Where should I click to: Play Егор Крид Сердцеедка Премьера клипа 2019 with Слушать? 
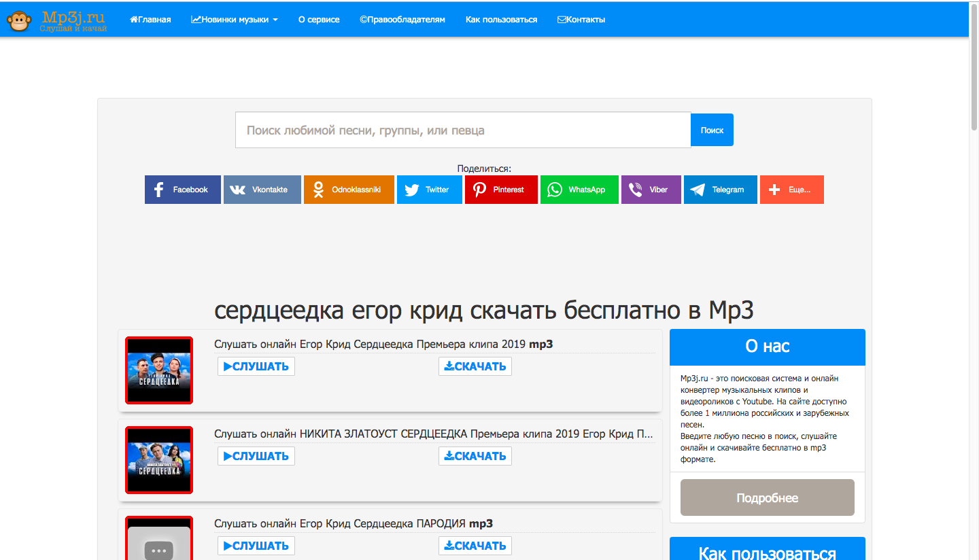(256, 366)
